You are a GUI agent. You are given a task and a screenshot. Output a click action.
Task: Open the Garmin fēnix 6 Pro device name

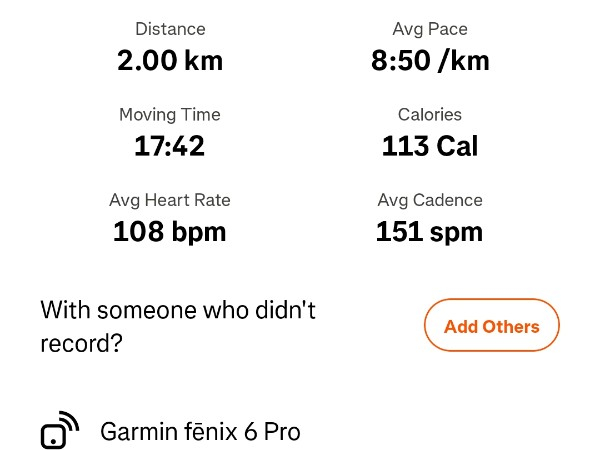(x=200, y=432)
